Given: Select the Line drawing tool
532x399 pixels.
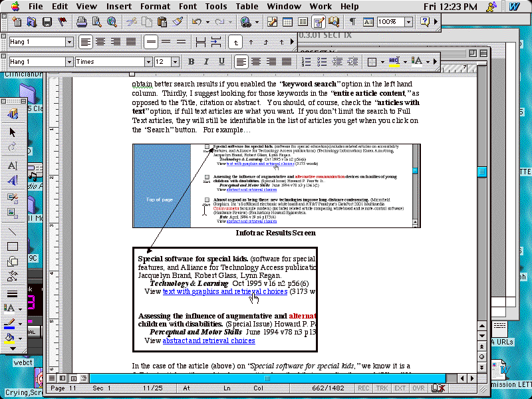Looking at the screenshot, I should tap(13, 231).
